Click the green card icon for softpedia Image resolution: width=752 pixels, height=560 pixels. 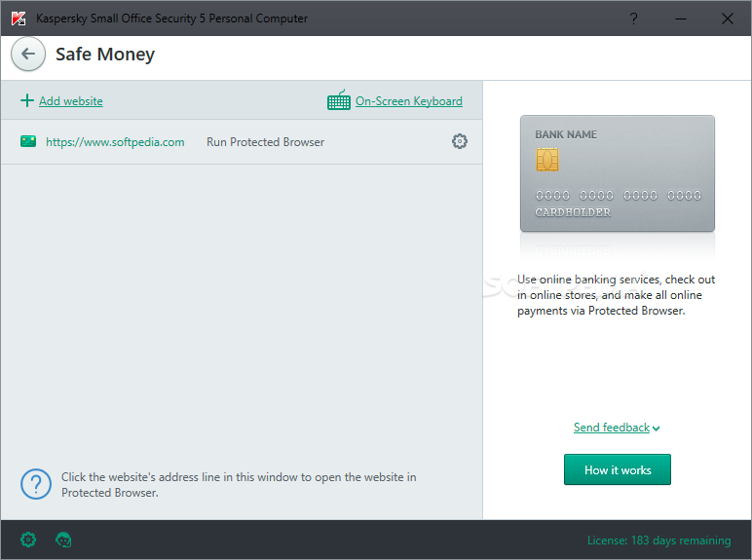tap(28, 141)
